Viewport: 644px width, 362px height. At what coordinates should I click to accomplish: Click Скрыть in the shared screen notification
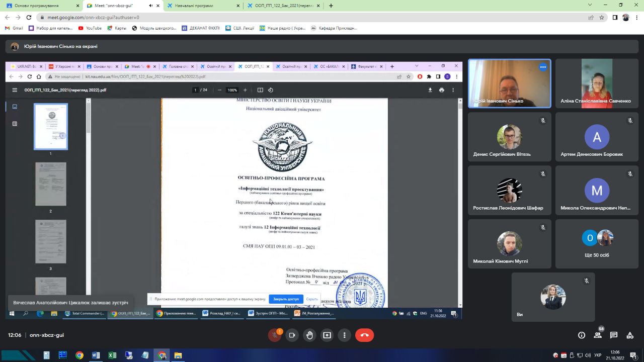click(x=312, y=299)
